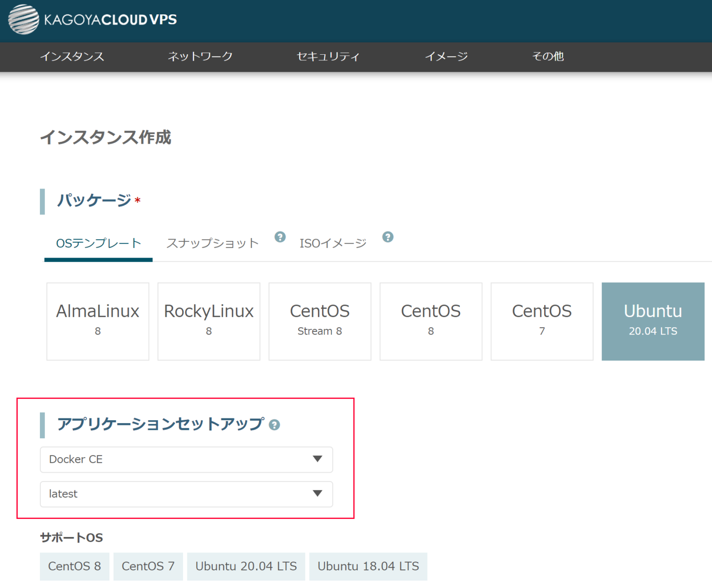
Task: Open the help tooltip next to スナップショット
Action: pos(280,237)
